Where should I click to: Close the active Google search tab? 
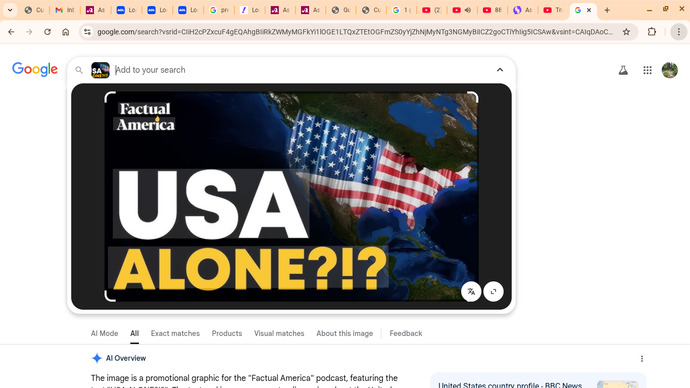pyautogui.click(x=589, y=10)
